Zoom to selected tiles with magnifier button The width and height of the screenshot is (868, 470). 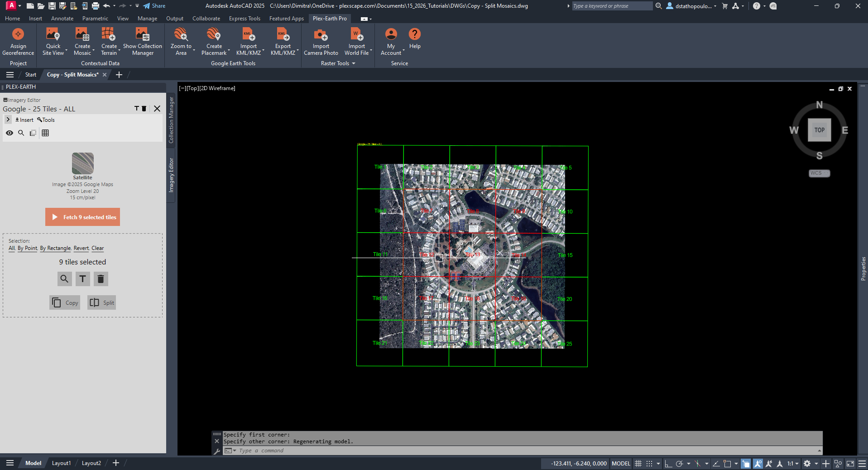click(x=64, y=279)
